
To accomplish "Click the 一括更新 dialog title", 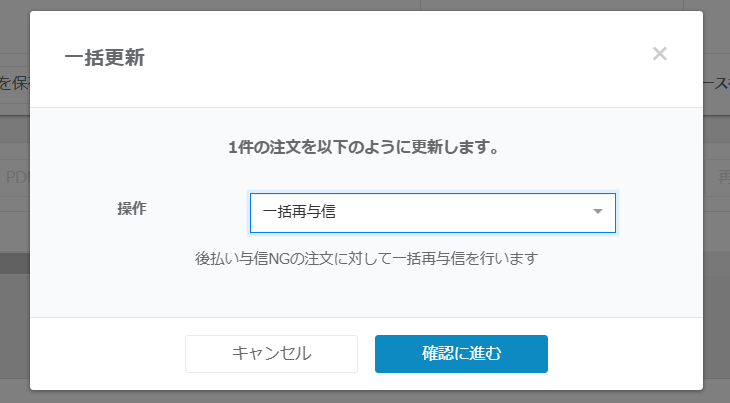I will 104,58.
